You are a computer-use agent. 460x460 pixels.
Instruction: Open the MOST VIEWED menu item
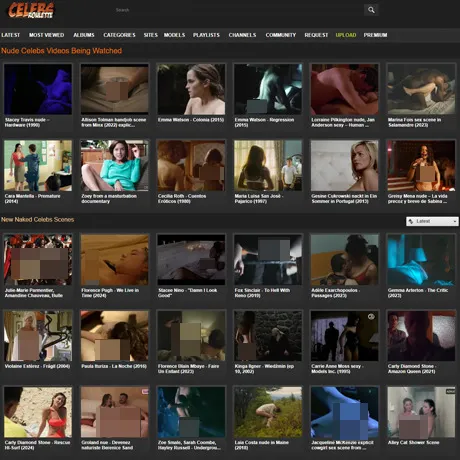point(46,35)
